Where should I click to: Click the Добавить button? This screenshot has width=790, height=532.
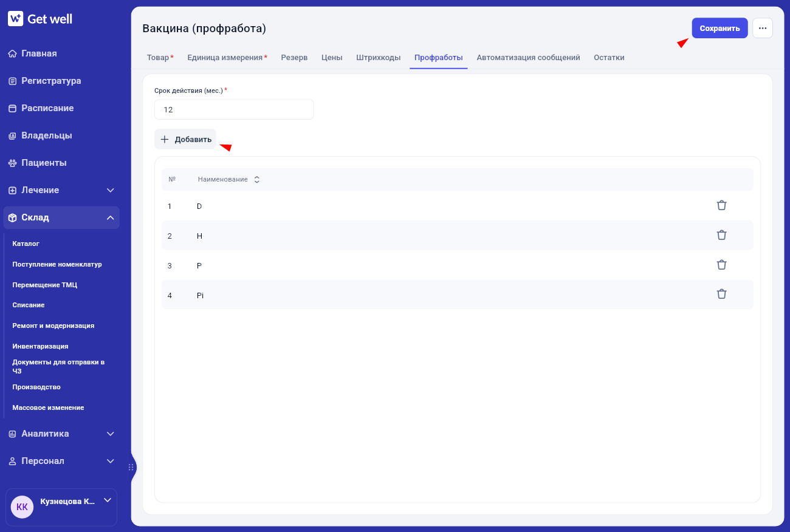click(185, 139)
